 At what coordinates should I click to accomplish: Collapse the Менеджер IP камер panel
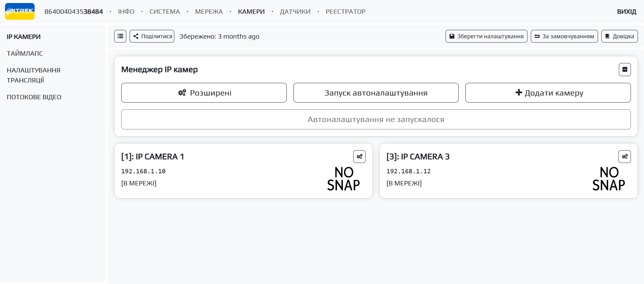(625, 69)
